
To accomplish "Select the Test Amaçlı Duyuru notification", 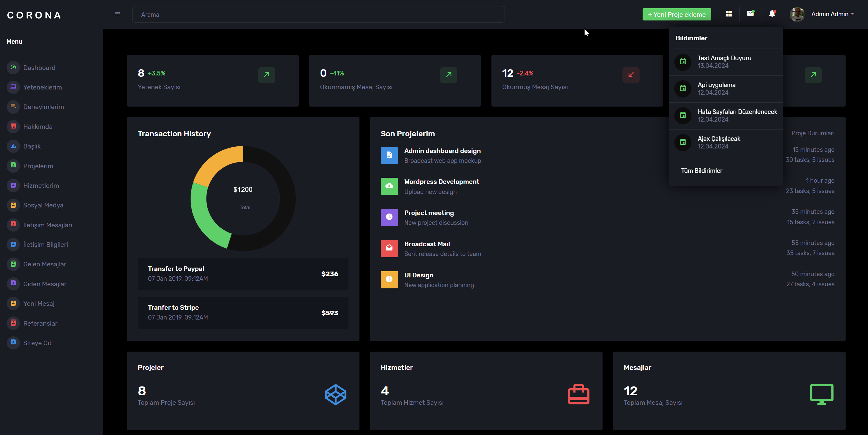I will coord(724,62).
